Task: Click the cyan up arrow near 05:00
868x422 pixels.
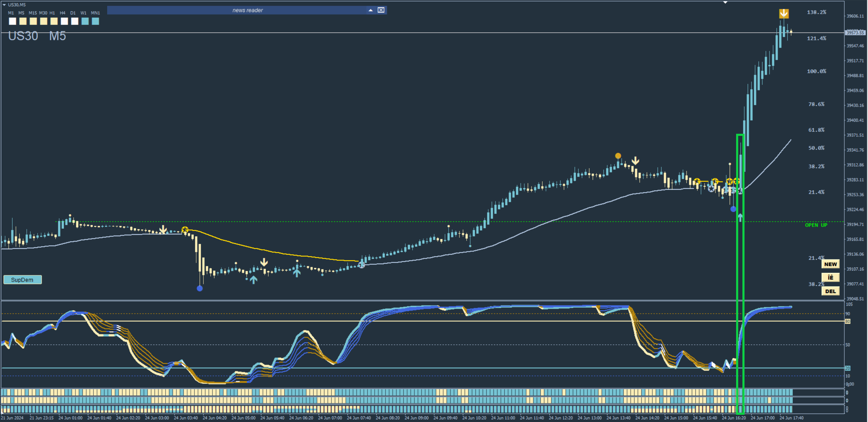Action: 253,280
